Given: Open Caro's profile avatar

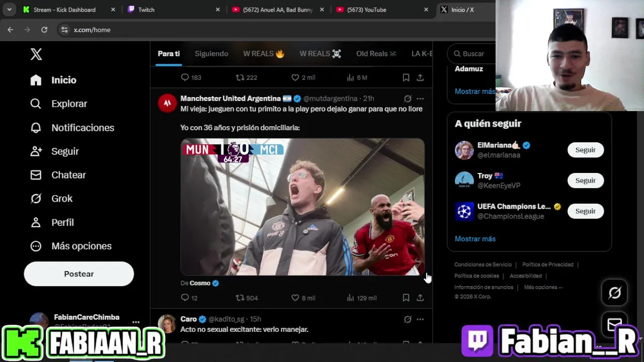Looking at the screenshot, I should pyautogui.click(x=167, y=324).
